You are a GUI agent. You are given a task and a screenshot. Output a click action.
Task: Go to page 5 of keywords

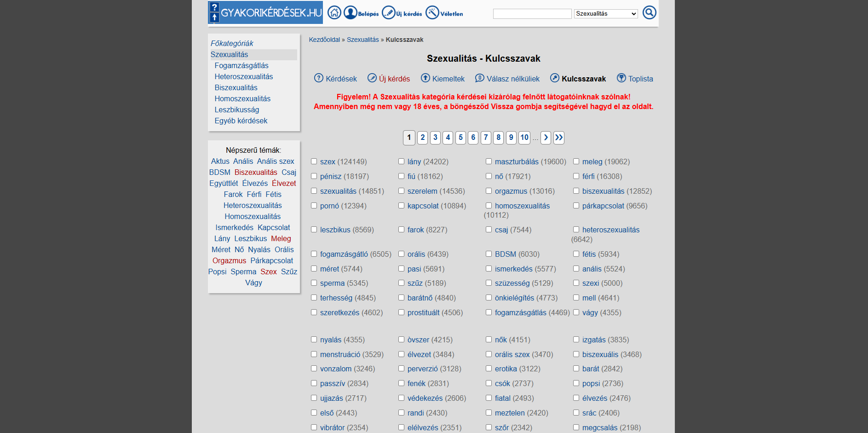click(x=460, y=138)
